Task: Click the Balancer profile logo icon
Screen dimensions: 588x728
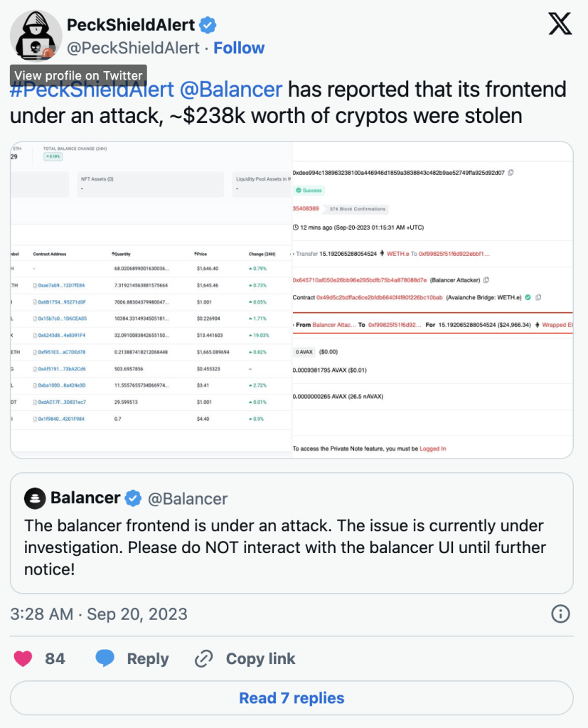Action: (33, 498)
